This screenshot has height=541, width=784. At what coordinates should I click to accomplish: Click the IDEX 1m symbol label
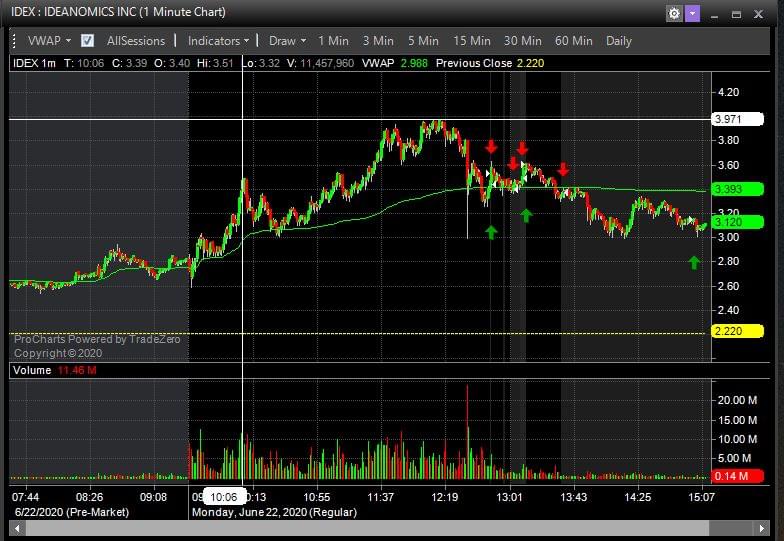(34, 64)
